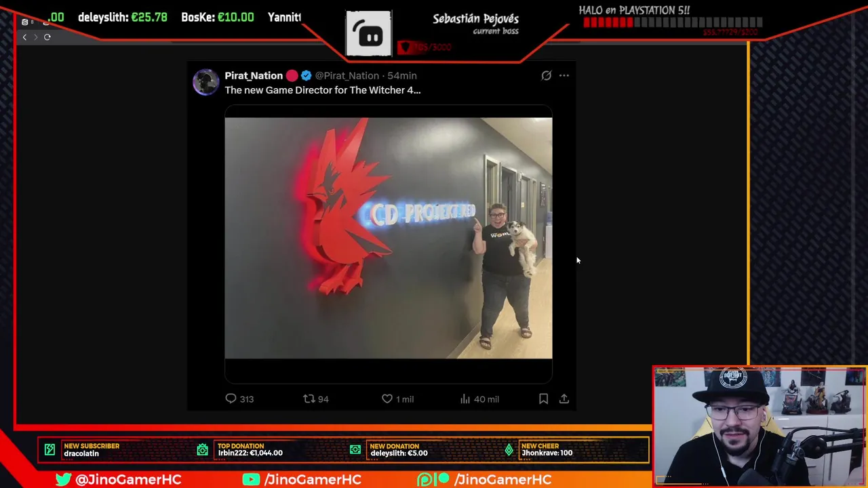The height and width of the screenshot is (488, 868).
Task: Click the HALO en PLAYSTATION 5 goal bar
Action: pos(673,23)
